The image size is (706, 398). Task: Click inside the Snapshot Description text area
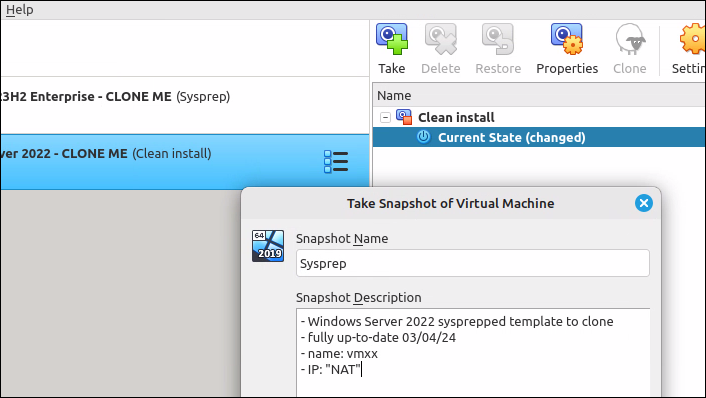(x=473, y=353)
